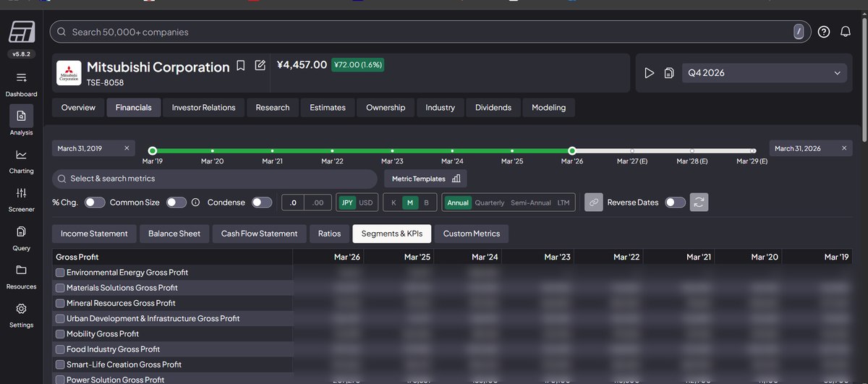Screen dimensions: 868x384
Task: Click the Mar '19 timeline start handle
Action: point(152,151)
